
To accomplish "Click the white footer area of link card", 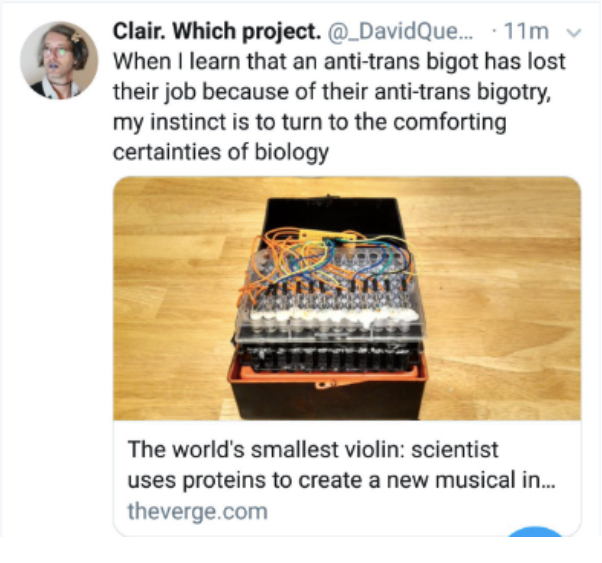I will (347, 478).
